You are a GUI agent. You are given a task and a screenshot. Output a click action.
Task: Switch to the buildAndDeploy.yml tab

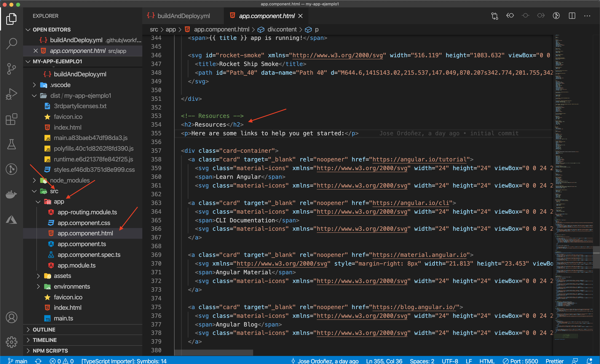point(183,16)
